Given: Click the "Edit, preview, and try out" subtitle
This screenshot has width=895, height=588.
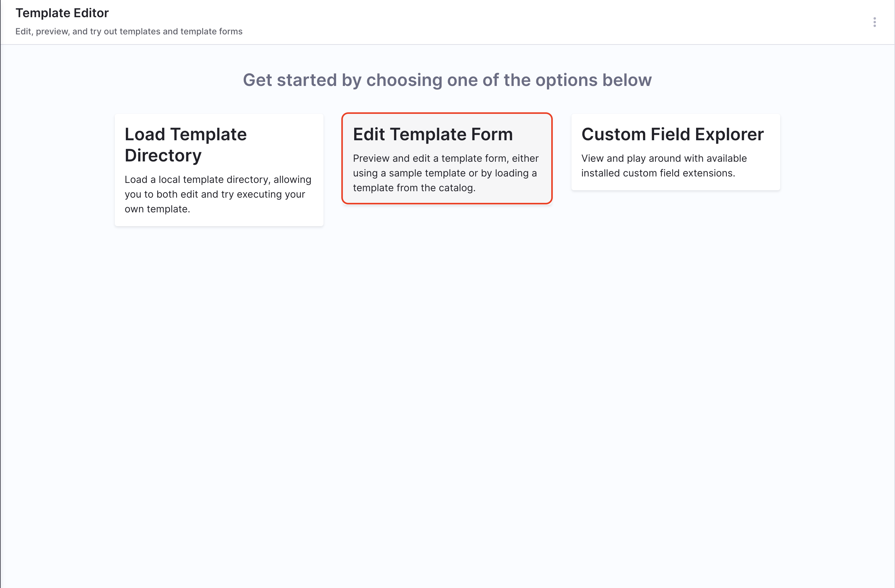Looking at the screenshot, I should 129,32.
